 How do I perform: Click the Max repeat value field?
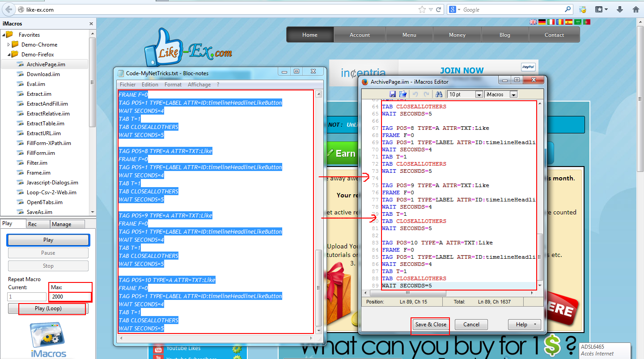click(71, 297)
